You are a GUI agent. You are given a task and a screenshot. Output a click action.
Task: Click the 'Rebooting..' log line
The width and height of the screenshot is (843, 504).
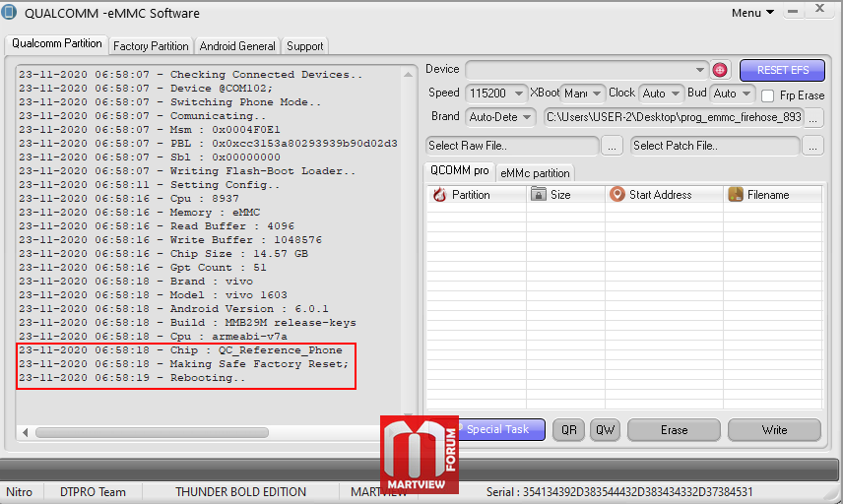click(132, 378)
